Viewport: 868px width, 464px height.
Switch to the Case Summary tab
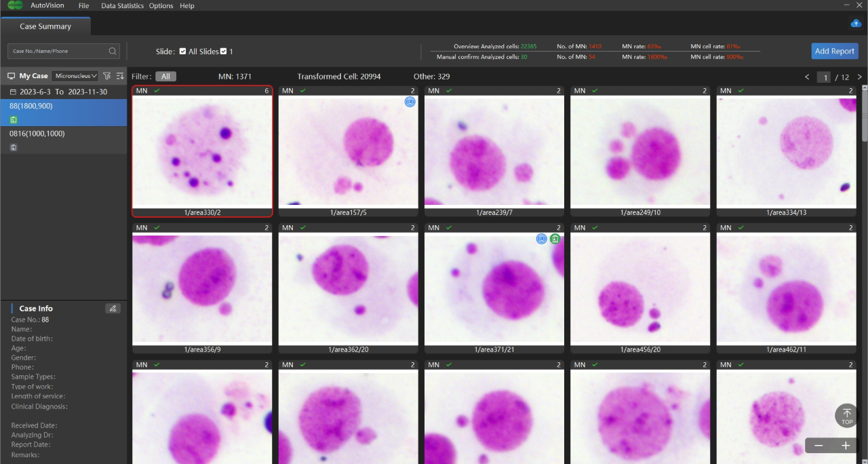45,26
